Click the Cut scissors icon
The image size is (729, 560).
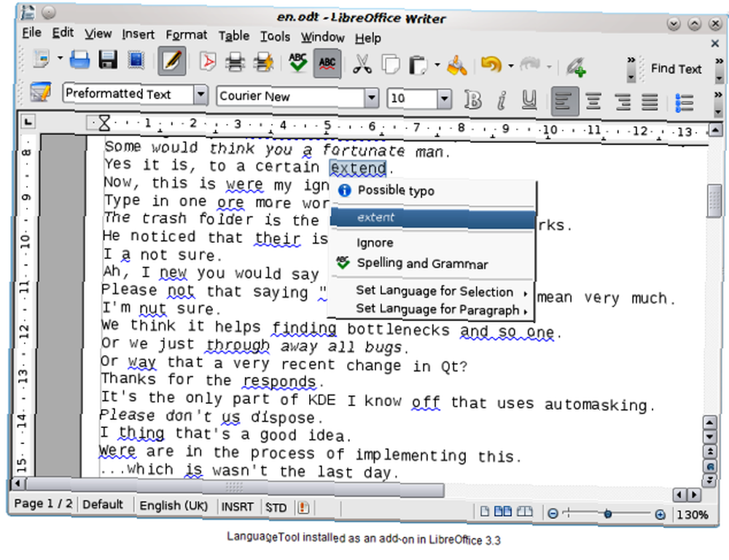click(362, 64)
